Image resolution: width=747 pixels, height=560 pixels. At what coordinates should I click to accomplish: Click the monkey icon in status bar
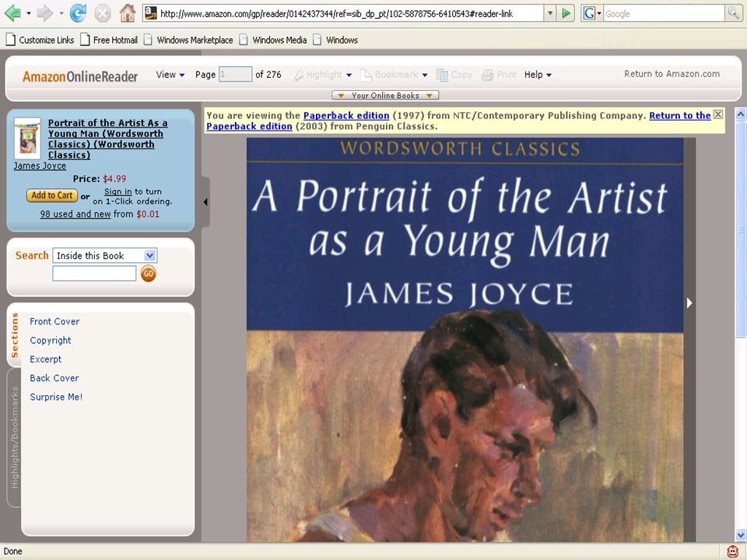(732, 551)
